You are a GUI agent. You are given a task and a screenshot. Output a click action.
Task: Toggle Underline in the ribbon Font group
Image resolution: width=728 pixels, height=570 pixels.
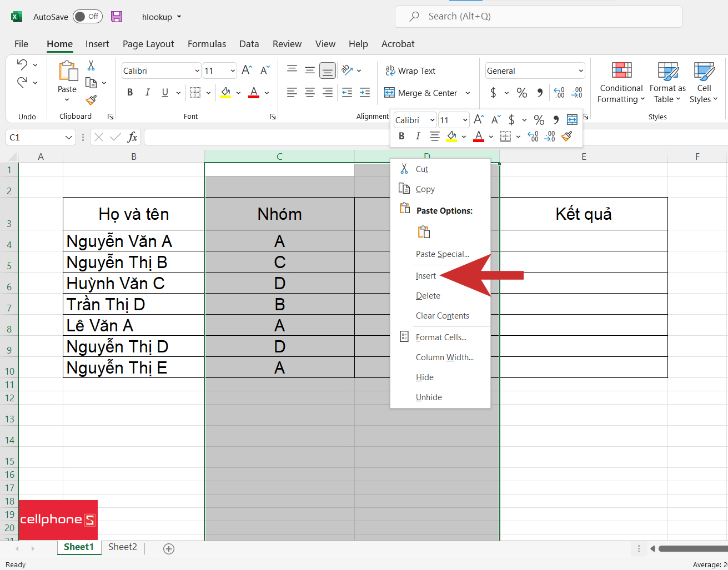coord(165,93)
